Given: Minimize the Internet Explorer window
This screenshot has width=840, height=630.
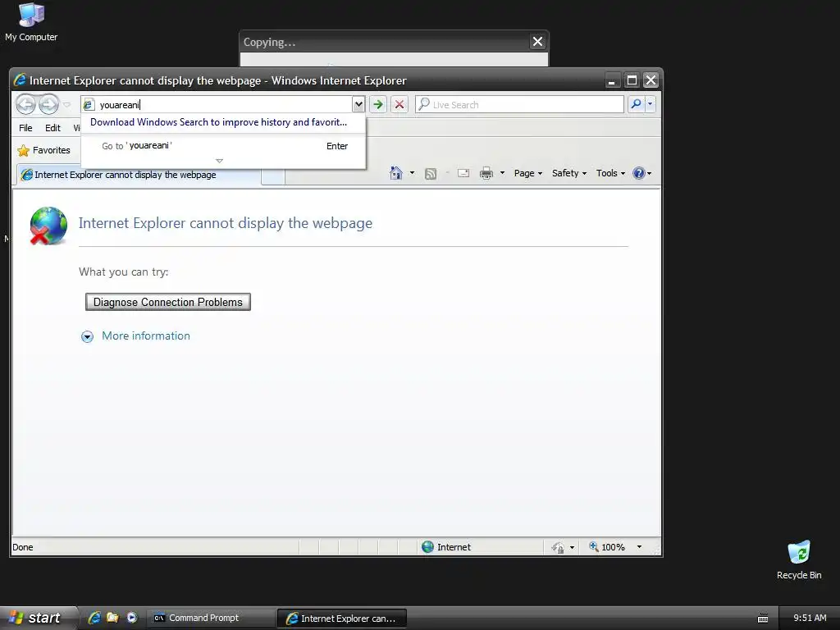Looking at the screenshot, I should tap(611, 80).
